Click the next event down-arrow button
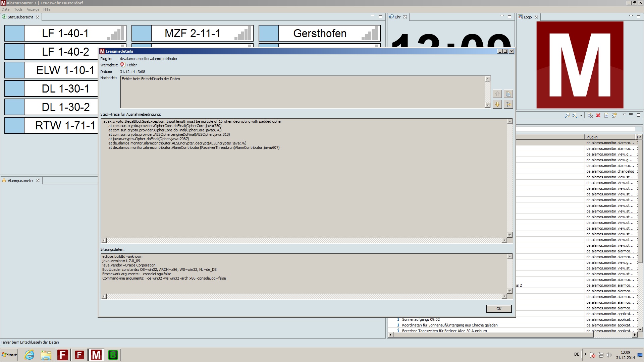644x362 pixels. 497,104
